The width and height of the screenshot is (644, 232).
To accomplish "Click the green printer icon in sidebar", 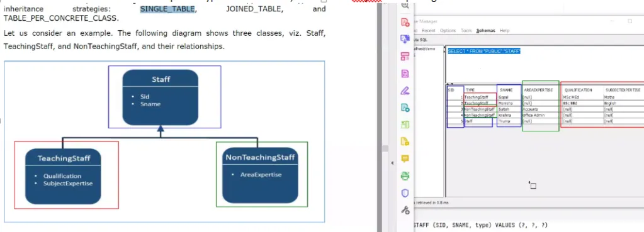I will 405,176.
